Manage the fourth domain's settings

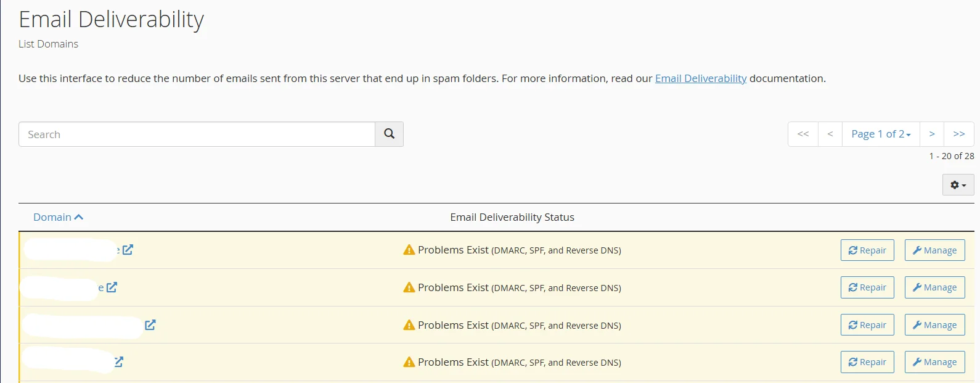(934, 362)
